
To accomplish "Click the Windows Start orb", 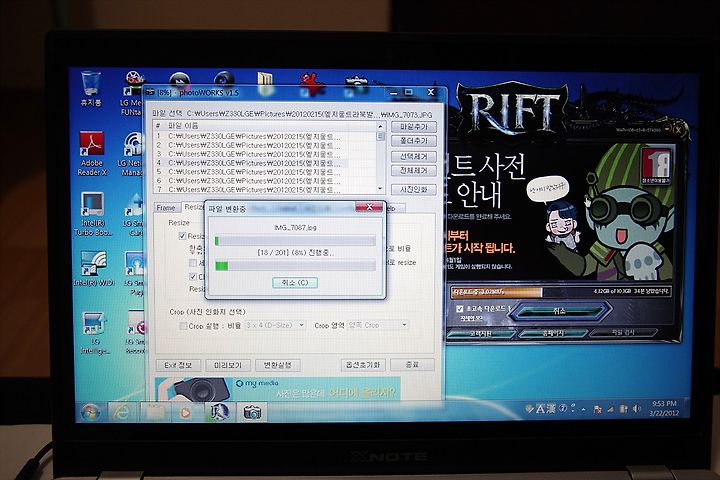I will tap(90, 412).
